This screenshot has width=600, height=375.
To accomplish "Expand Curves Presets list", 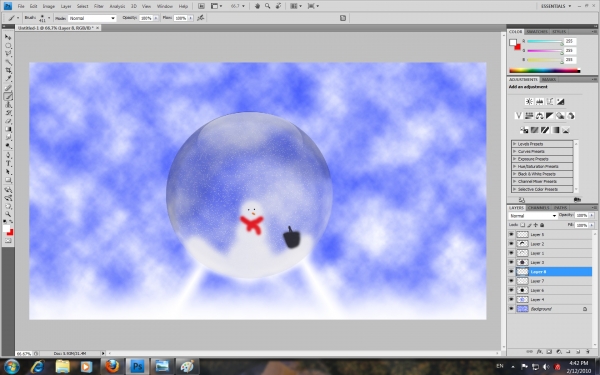I will (514, 152).
